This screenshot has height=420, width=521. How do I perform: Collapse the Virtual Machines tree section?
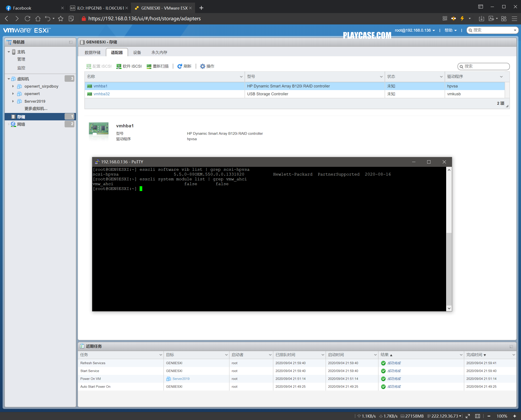point(9,79)
